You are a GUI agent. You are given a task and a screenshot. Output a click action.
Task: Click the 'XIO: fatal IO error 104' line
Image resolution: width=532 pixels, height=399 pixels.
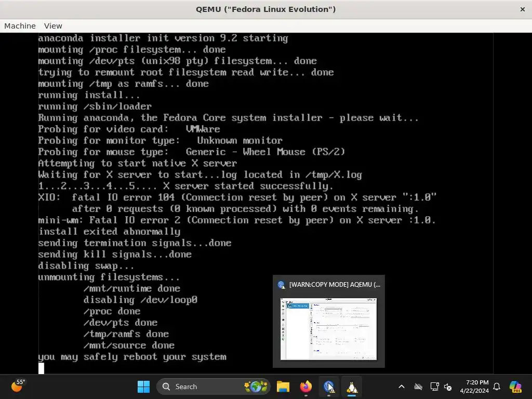(237, 197)
